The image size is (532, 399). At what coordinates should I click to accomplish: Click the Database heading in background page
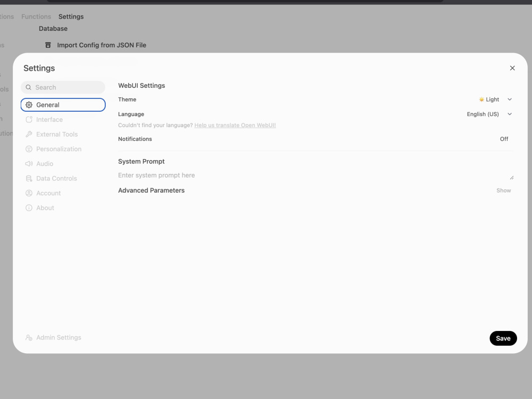tap(53, 29)
